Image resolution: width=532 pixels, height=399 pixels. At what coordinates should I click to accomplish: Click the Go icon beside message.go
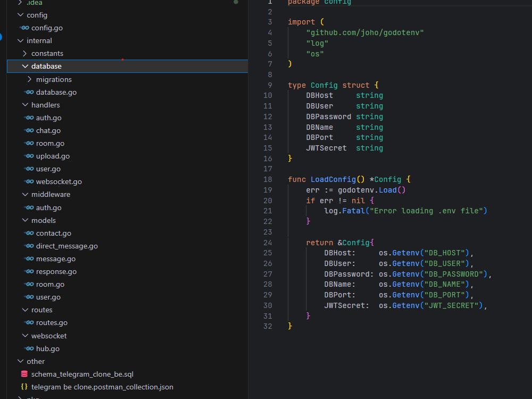tap(29, 259)
